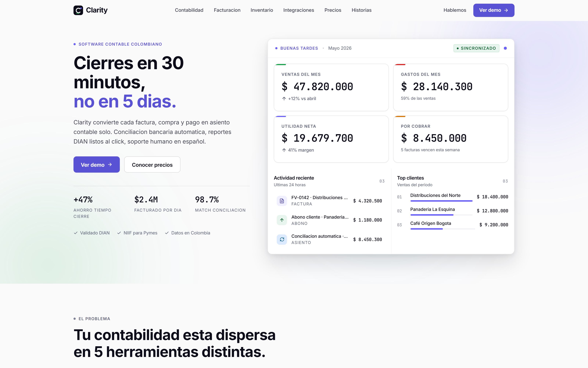Click the $ 9.200.000 client amount
588x368 pixels.
[x=494, y=225]
